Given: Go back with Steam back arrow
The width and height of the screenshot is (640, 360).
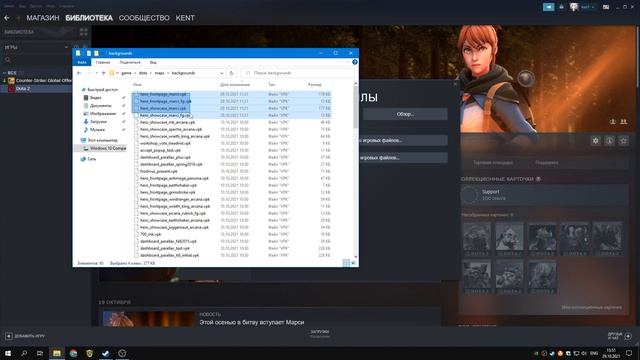Looking at the screenshot, I should (x=7, y=18).
